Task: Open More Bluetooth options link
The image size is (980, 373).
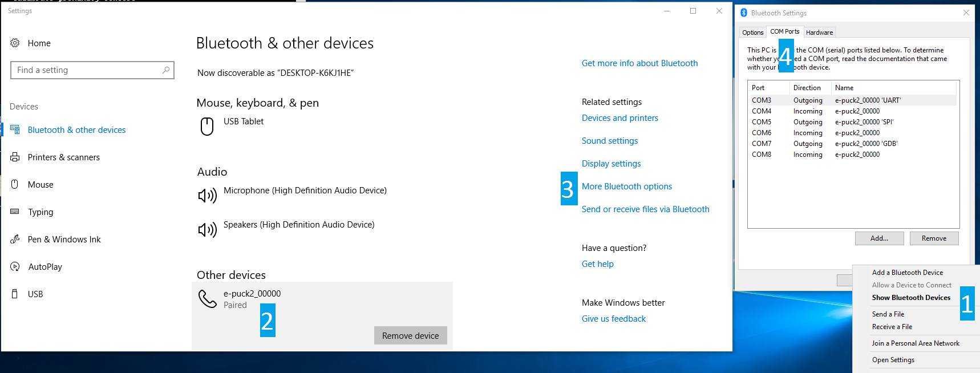Action: (626, 186)
